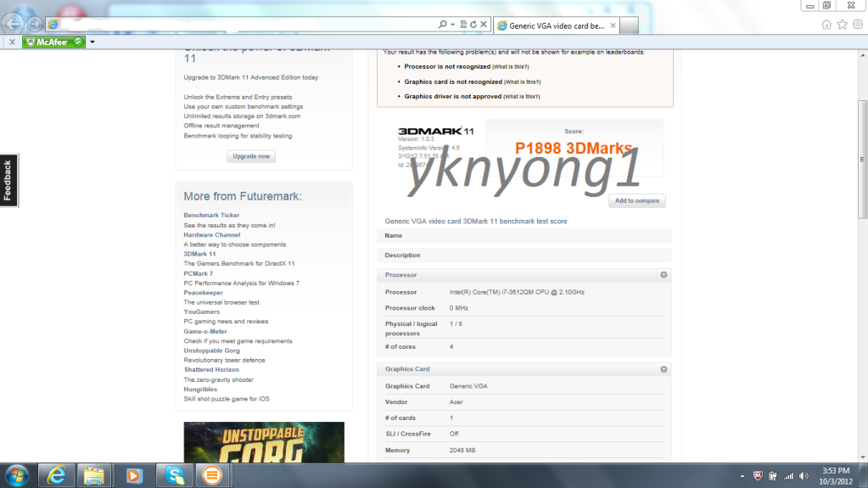
Task: Click the Add to compare button
Action: [x=637, y=200]
